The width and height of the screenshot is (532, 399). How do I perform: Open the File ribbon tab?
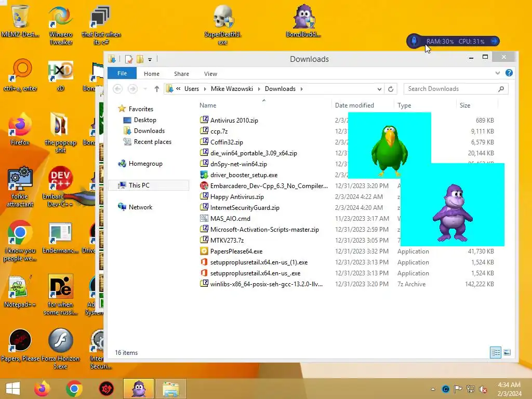click(x=122, y=73)
